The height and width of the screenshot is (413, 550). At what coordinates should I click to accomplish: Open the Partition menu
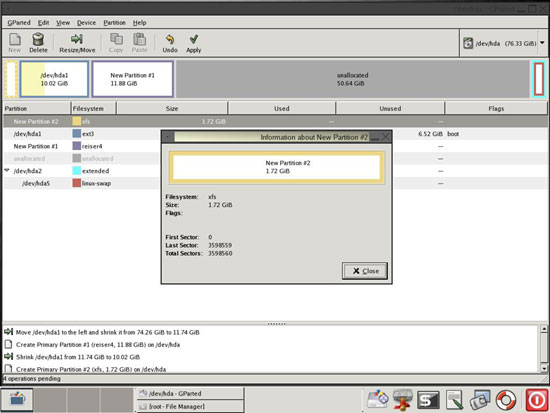point(114,22)
